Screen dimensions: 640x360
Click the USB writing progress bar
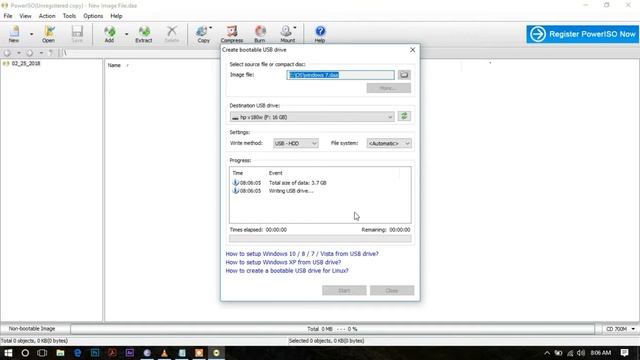320,239
